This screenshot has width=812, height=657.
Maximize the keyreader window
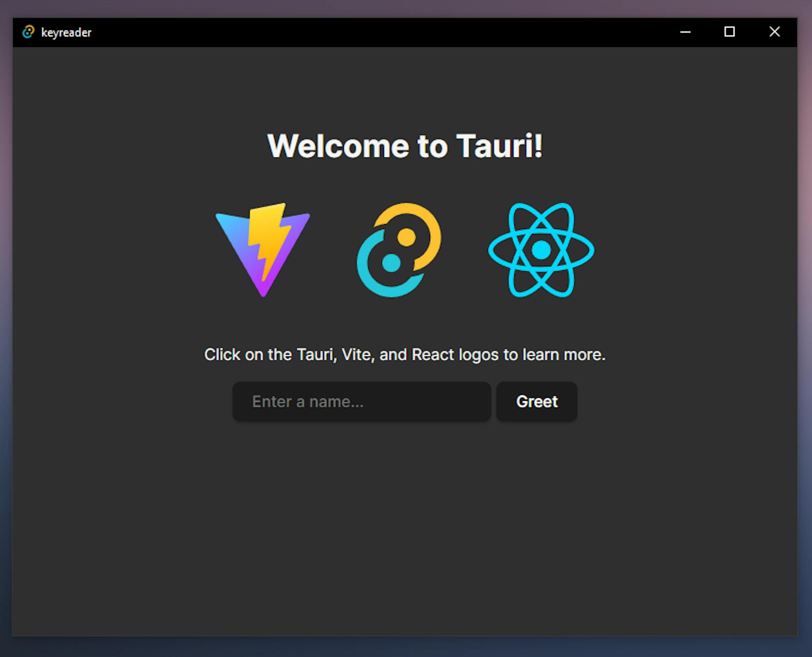point(730,32)
